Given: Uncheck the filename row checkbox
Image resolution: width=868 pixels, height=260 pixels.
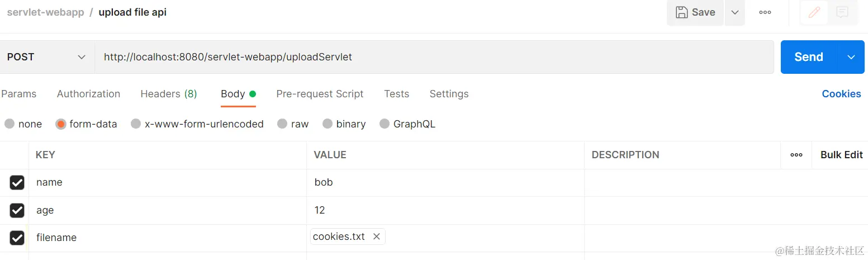Looking at the screenshot, I should pos(17,238).
